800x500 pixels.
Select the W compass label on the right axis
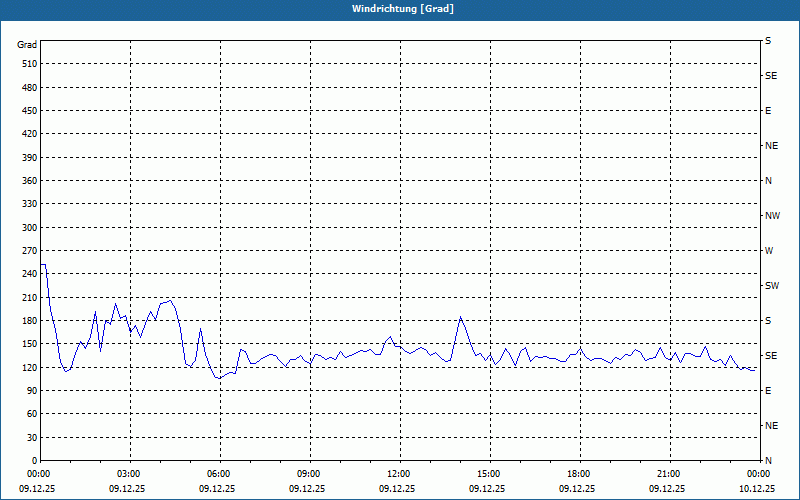click(x=769, y=251)
